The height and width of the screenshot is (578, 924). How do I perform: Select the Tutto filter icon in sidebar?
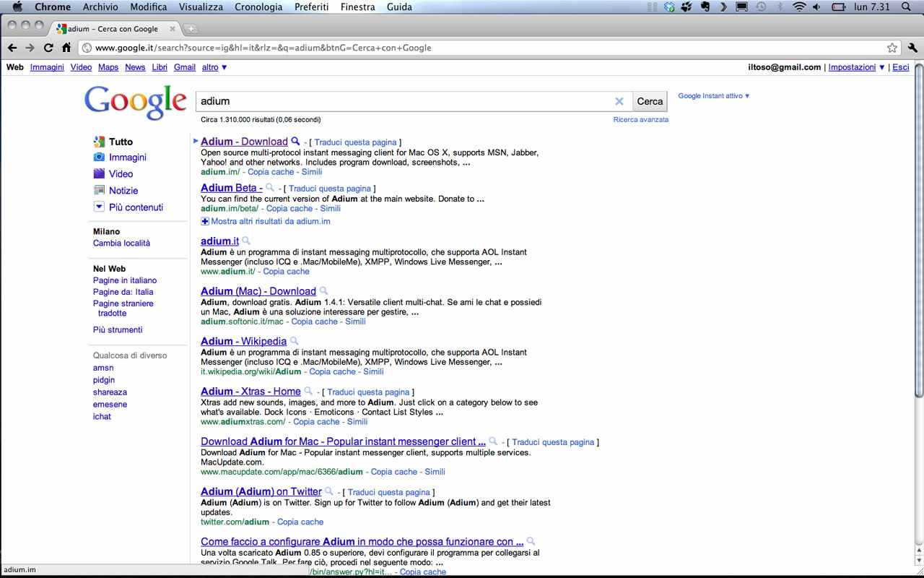99,142
